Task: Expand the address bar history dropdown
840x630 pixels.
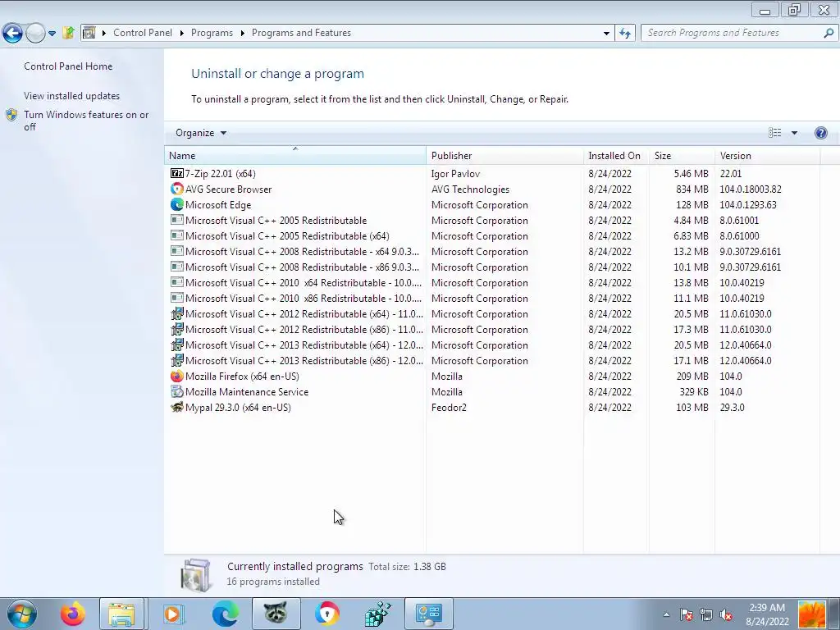Action: coord(606,33)
